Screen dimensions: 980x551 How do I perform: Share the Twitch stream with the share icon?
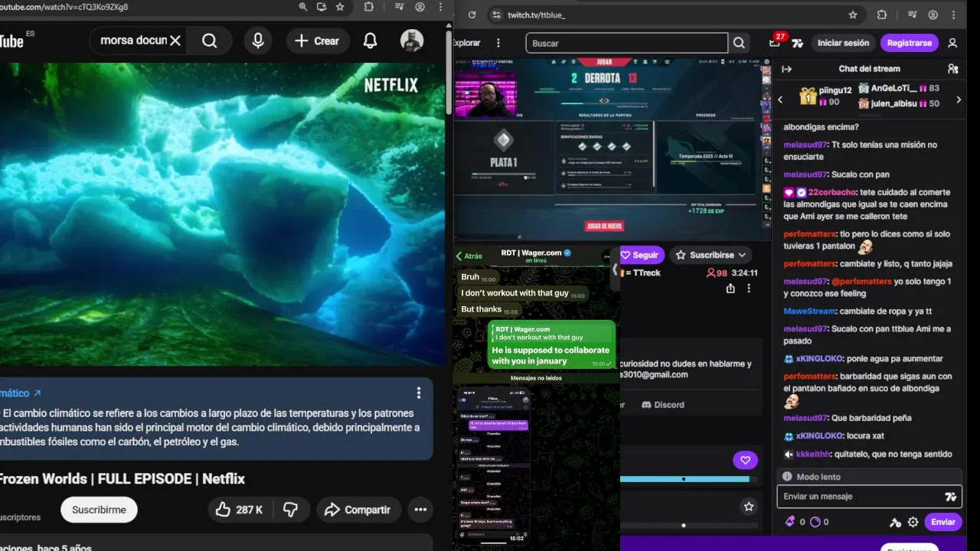730,289
